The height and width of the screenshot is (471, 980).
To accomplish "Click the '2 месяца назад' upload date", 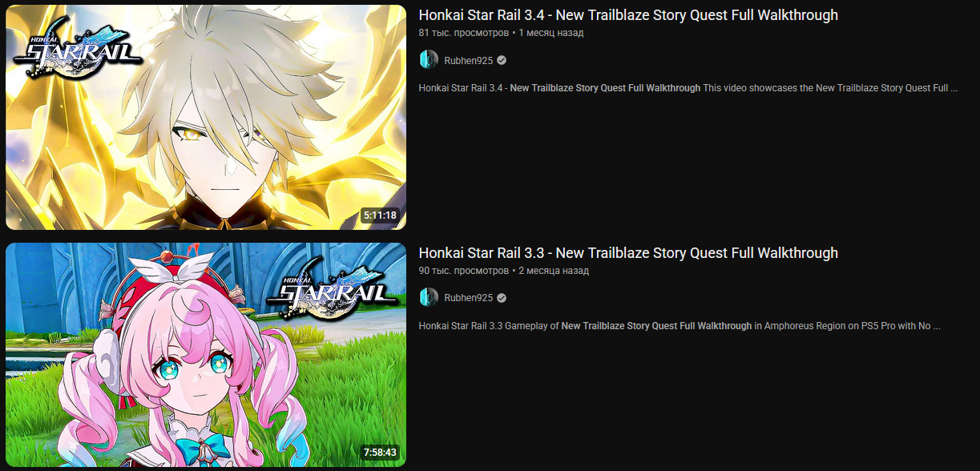I will (x=554, y=271).
